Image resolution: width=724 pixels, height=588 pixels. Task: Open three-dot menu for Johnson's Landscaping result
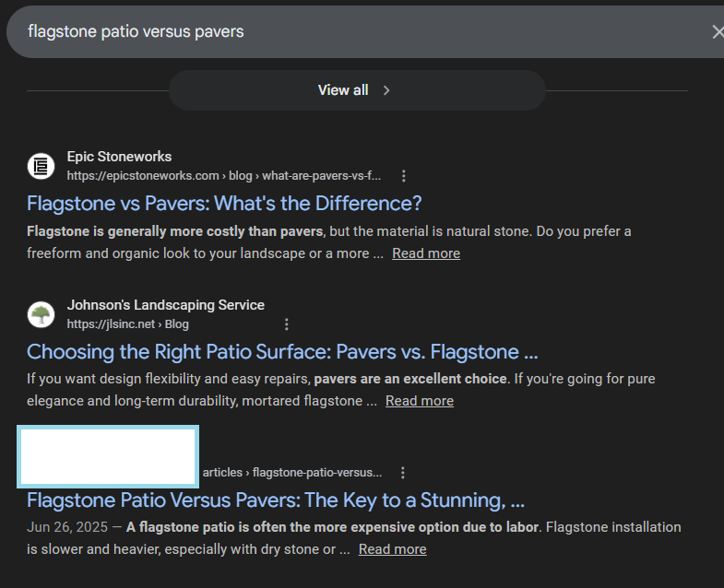287,324
